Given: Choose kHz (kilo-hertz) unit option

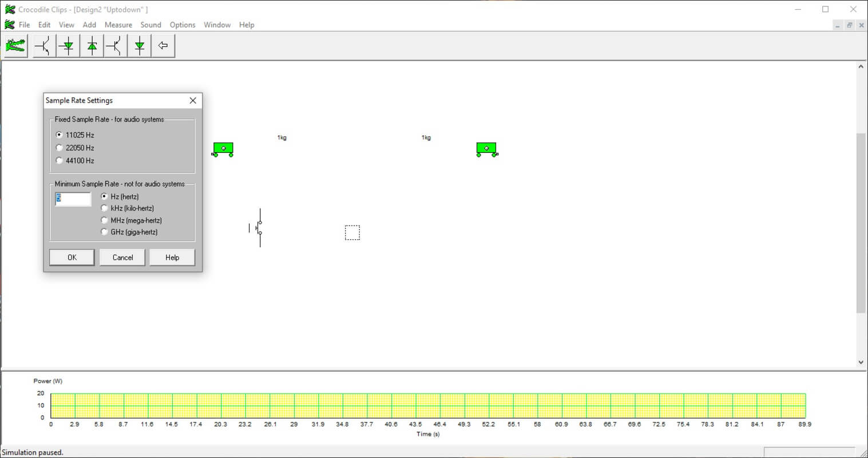Looking at the screenshot, I should pos(104,208).
